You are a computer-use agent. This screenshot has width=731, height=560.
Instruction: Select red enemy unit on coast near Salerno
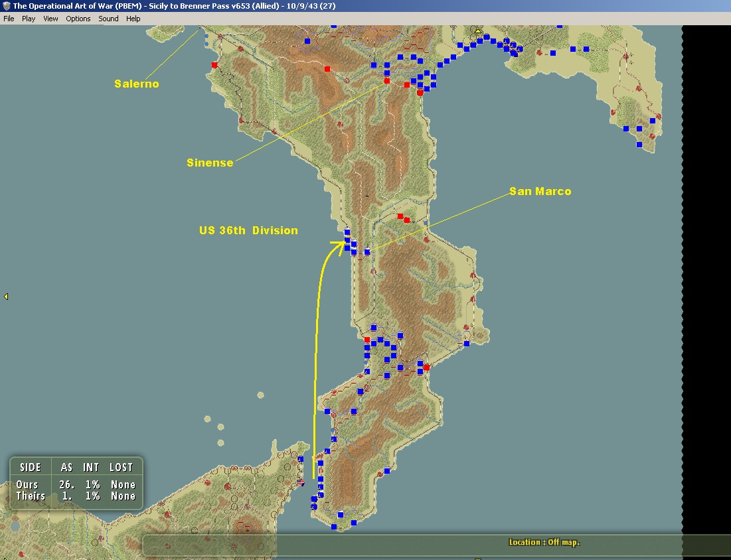[x=214, y=65]
